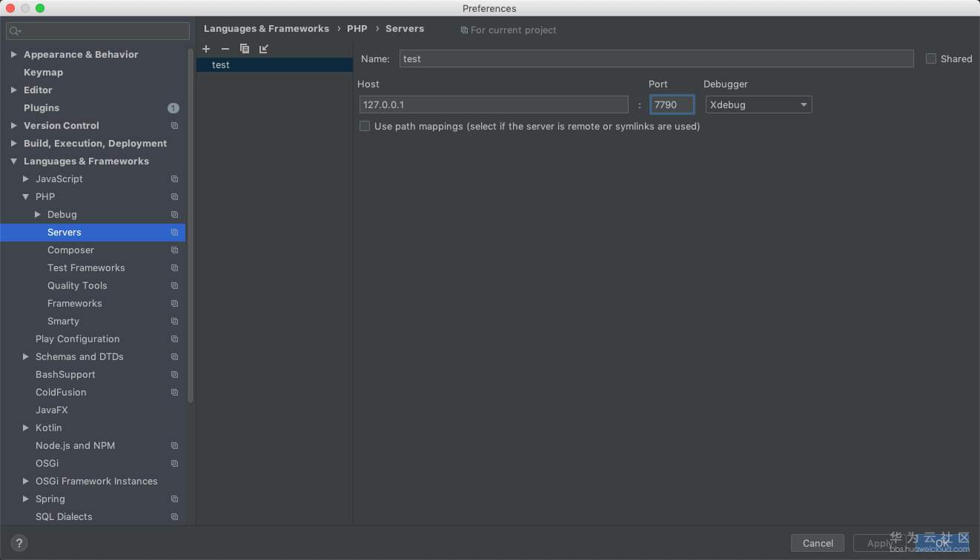Collapse the Languages & Frameworks section
The image size is (980, 560).
(x=13, y=161)
